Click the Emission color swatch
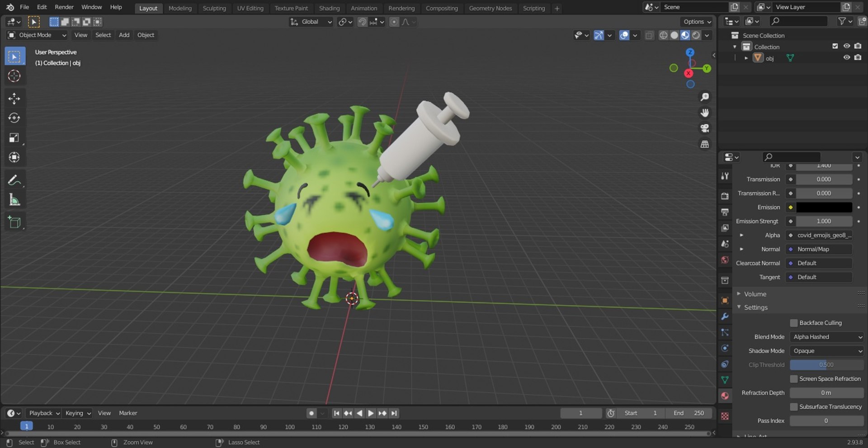This screenshot has height=448, width=868. (x=824, y=207)
